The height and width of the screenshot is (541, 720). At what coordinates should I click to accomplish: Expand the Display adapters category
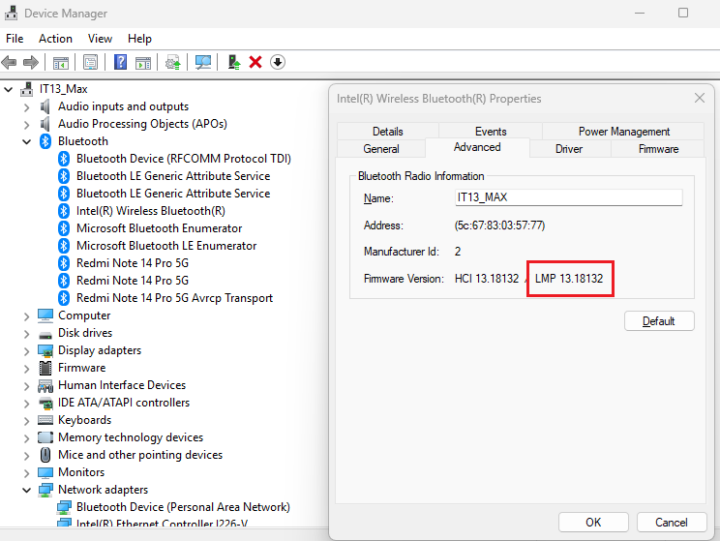tap(27, 351)
